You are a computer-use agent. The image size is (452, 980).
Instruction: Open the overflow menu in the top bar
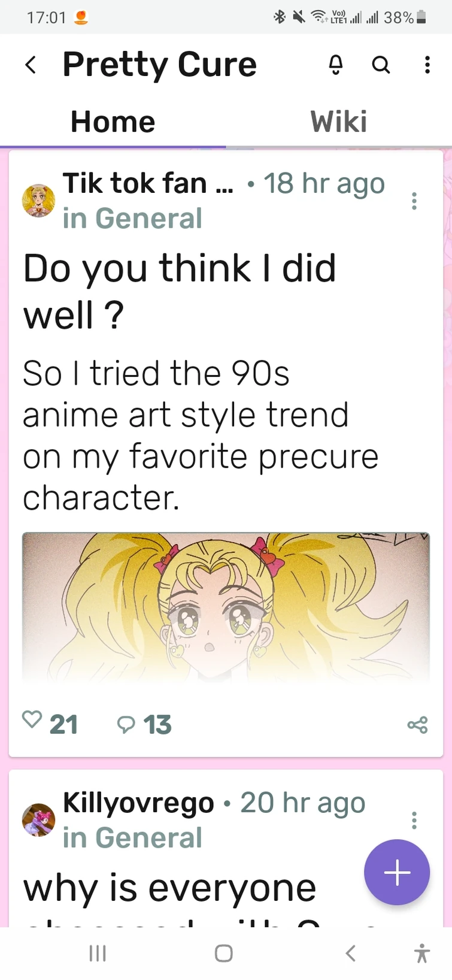[427, 65]
